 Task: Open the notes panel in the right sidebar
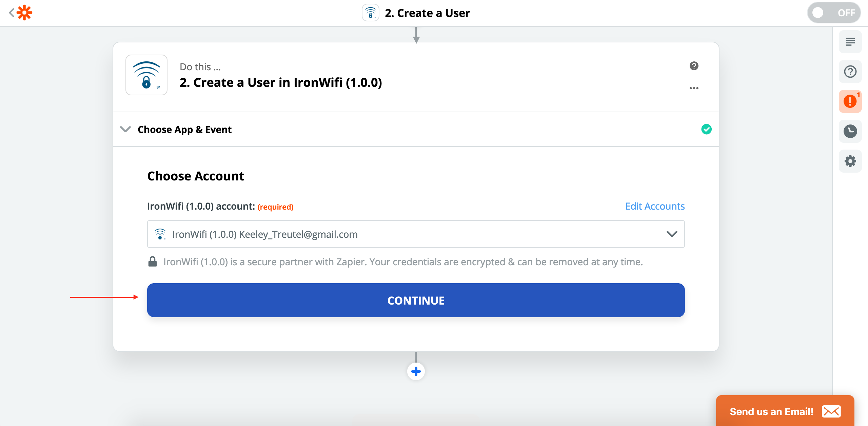pyautogui.click(x=850, y=41)
